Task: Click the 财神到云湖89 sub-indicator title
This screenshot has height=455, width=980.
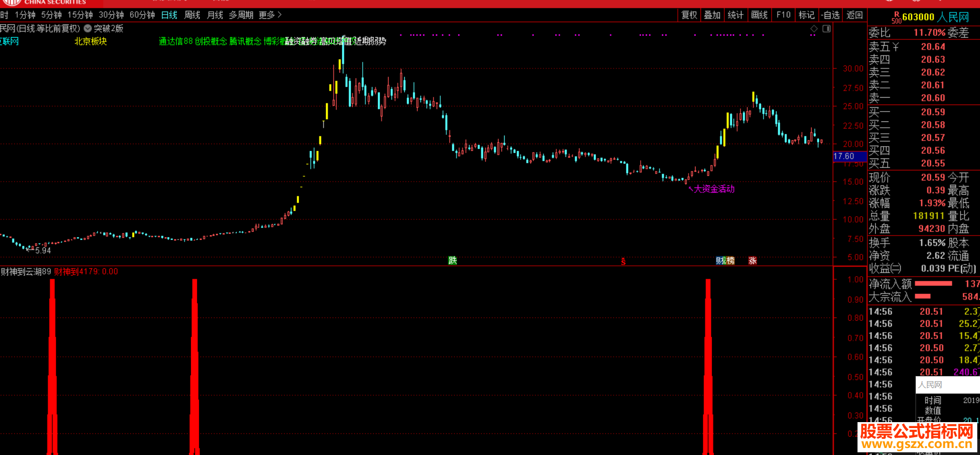Action: click(26, 272)
